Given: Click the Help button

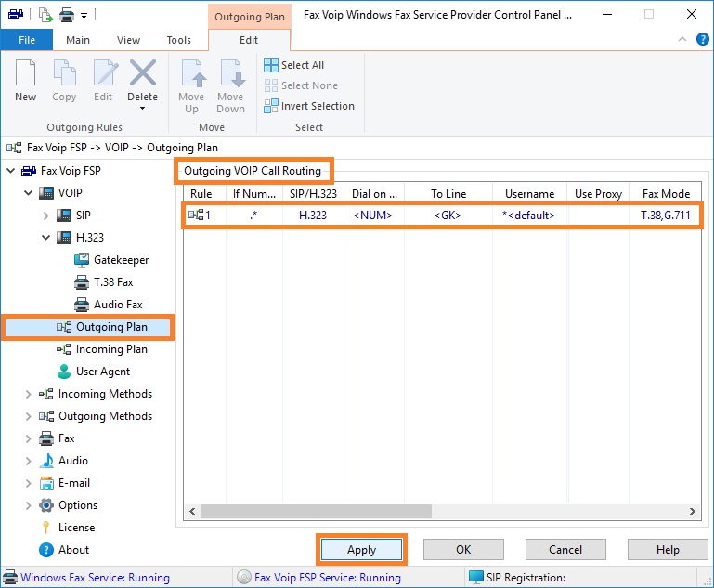Looking at the screenshot, I should [668, 550].
